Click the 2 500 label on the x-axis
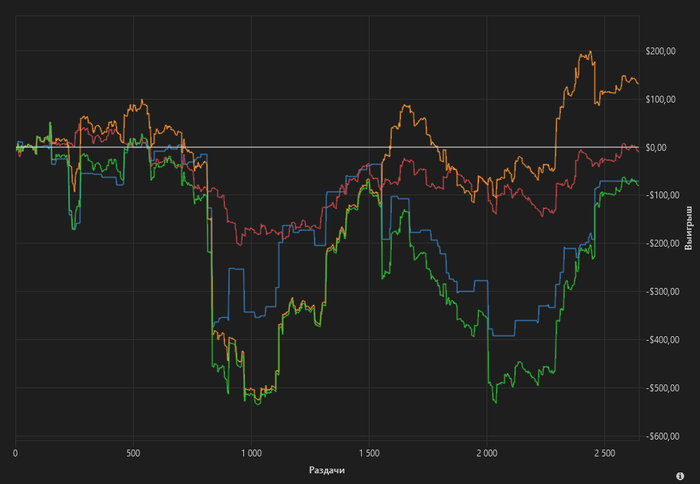The image size is (700, 484). [604, 454]
